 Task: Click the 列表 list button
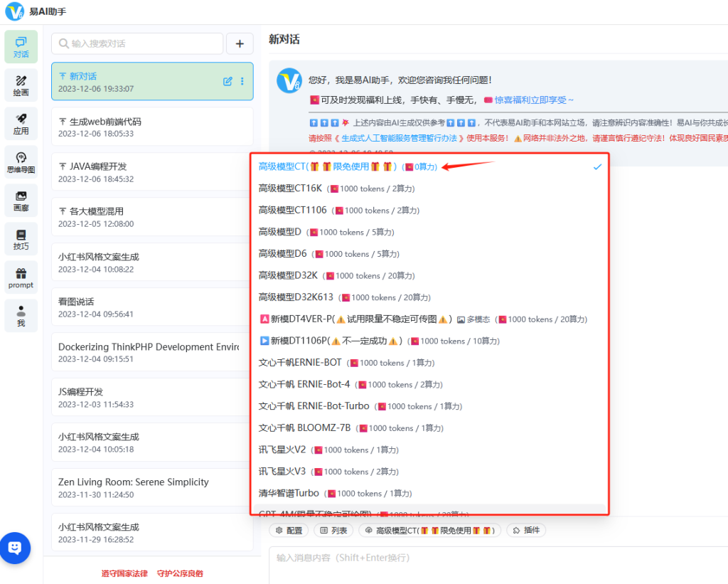coord(333,531)
